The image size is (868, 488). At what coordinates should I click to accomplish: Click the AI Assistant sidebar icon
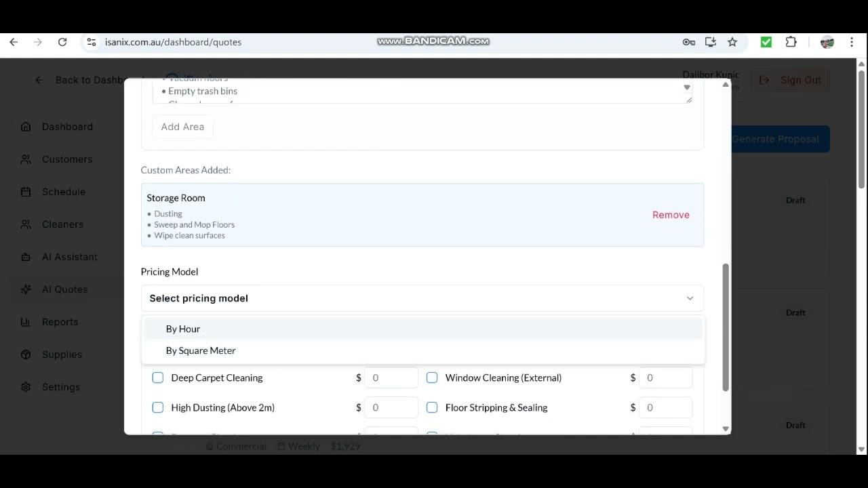point(26,257)
